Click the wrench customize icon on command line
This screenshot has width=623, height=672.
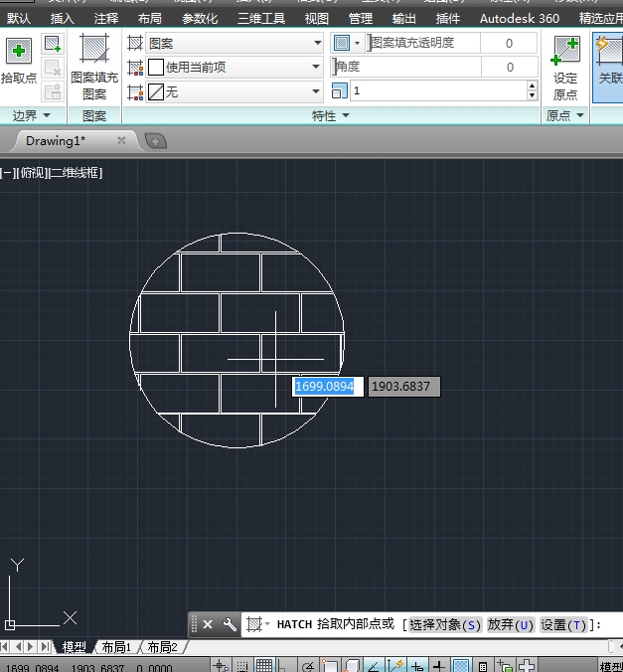tap(230, 624)
